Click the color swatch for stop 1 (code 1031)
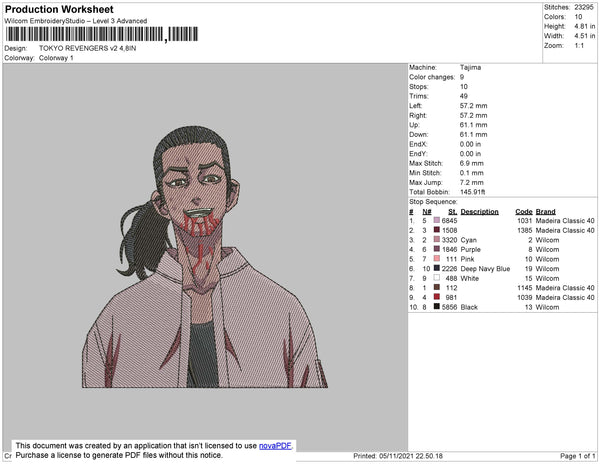This screenshot has height=464, width=600. point(437,220)
